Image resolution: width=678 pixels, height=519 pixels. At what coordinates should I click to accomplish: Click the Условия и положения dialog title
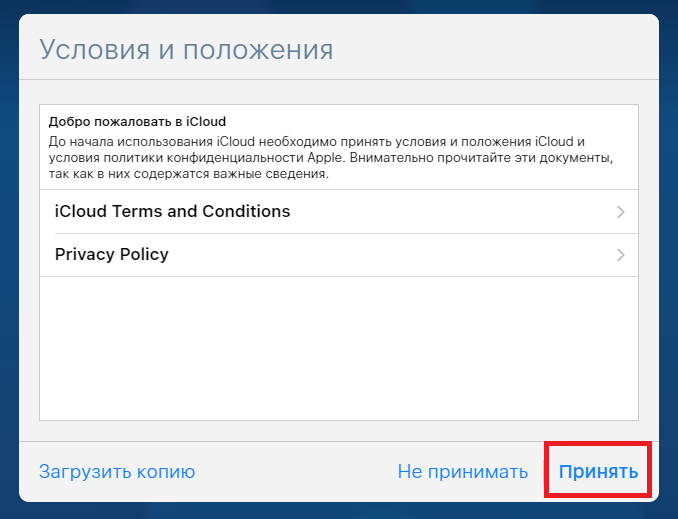tap(186, 50)
